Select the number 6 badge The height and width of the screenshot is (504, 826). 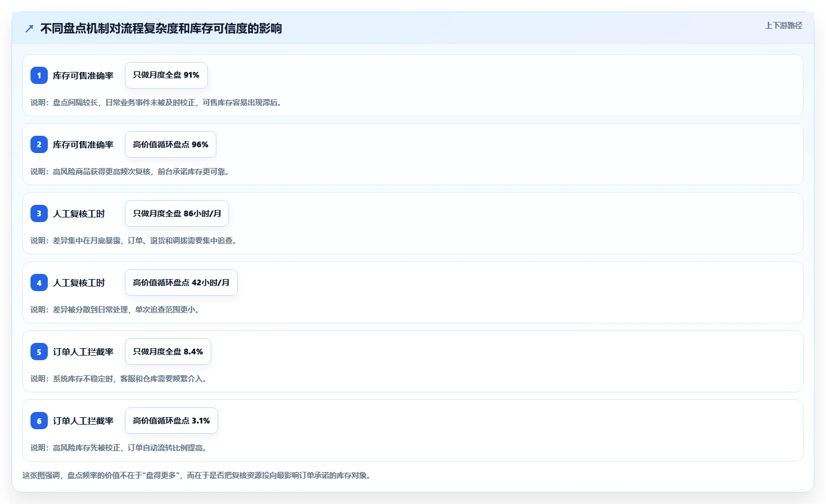39,421
